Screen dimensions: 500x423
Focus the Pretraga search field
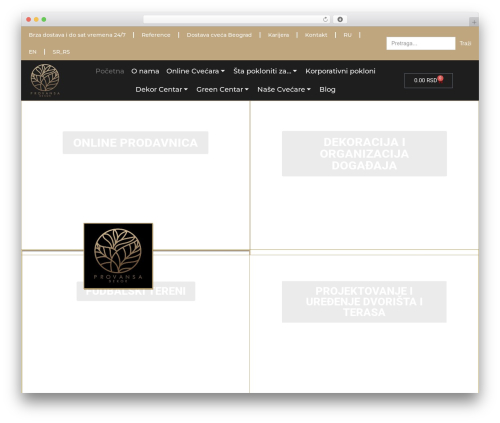point(421,43)
